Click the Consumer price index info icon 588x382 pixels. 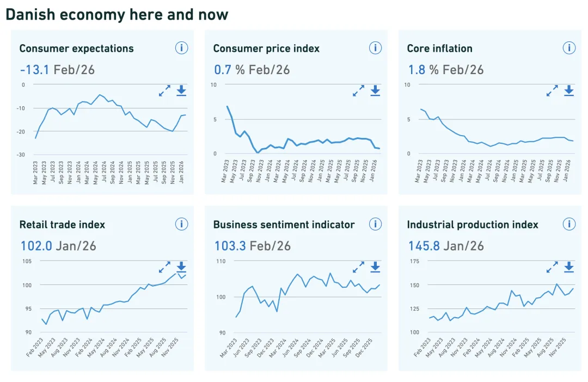coord(375,48)
